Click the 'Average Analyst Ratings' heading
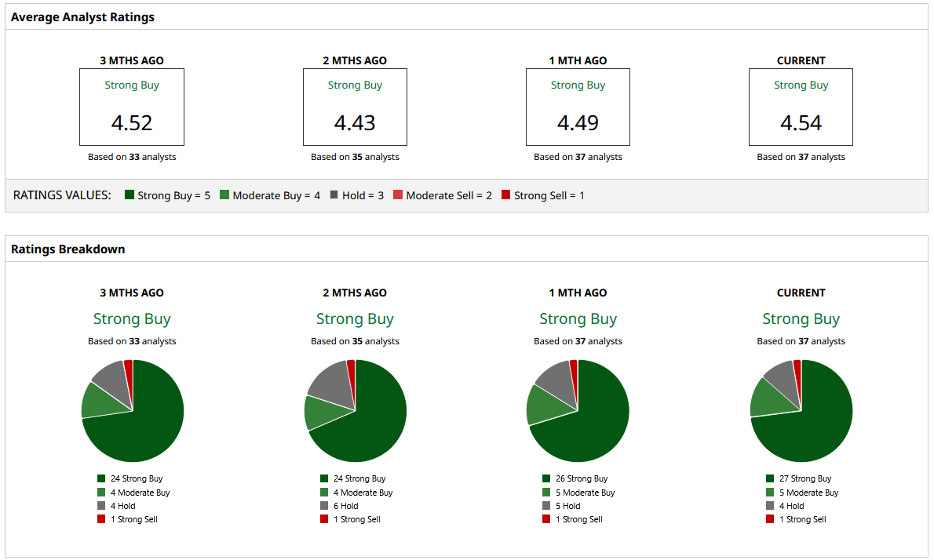 pos(82,17)
